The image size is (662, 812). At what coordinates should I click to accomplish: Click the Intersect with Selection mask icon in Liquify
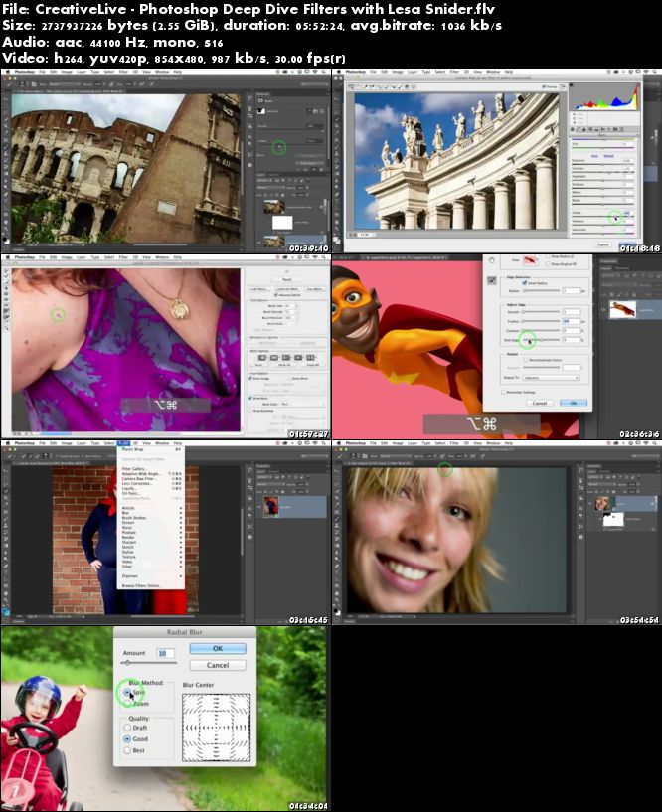click(x=298, y=358)
